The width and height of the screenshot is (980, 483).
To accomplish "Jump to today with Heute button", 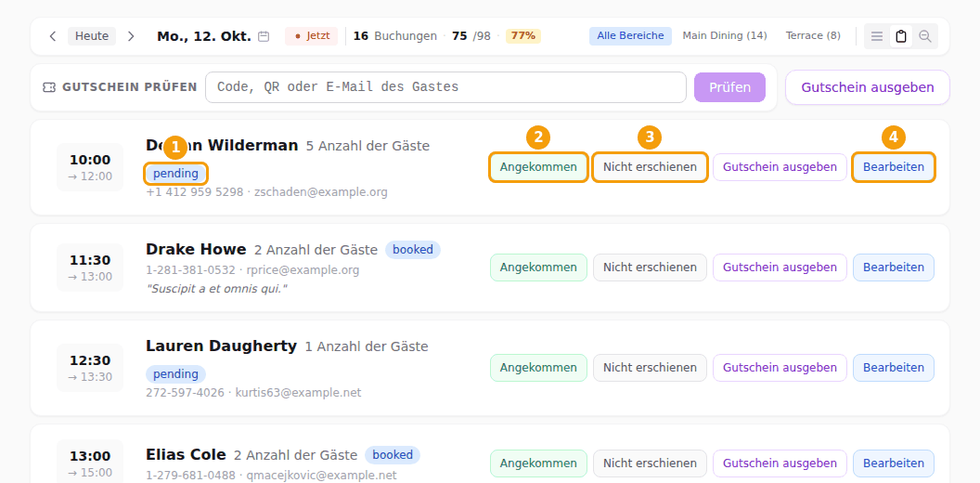I will point(92,36).
